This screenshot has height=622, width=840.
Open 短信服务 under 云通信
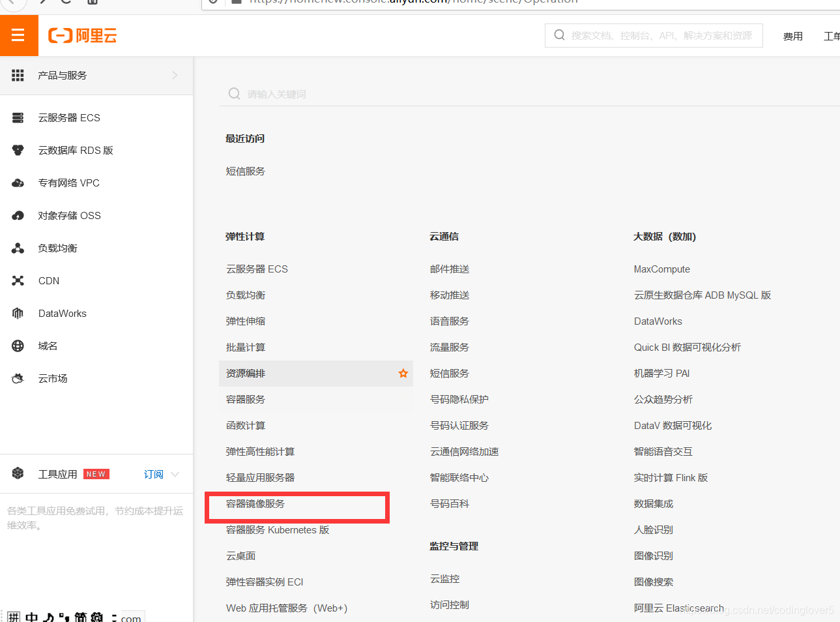(450, 374)
